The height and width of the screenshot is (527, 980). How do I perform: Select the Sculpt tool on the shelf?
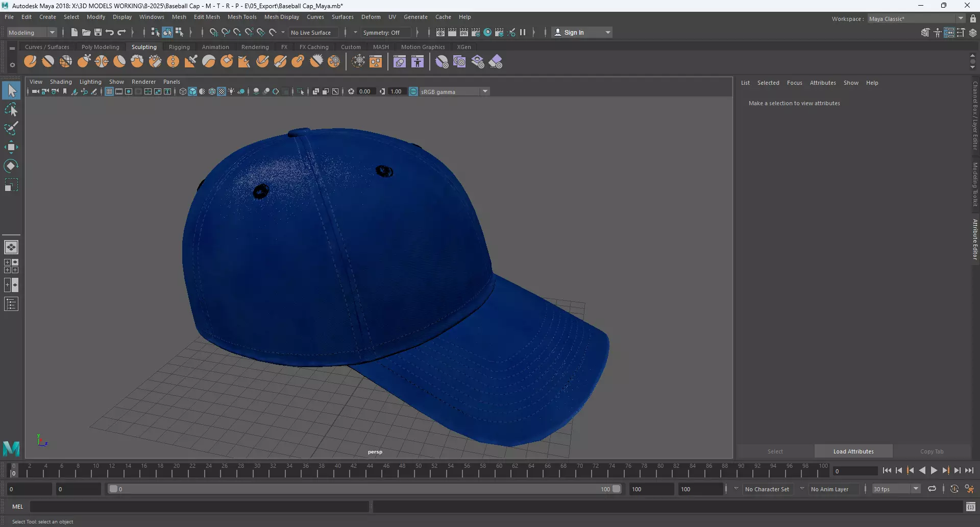pyautogui.click(x=30, y=62)
